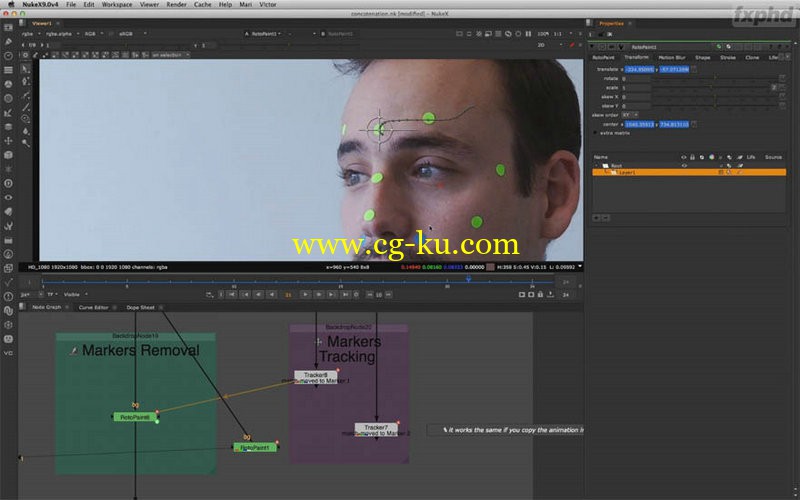Click the center y value field
The image size is (800, 500).
[674, 124]
